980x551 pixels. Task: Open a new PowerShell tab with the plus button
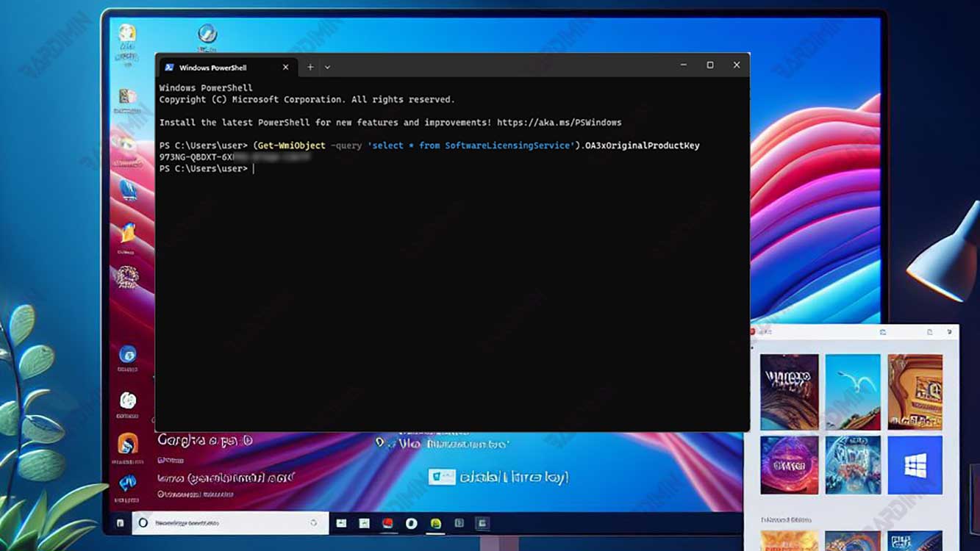pyautogui.click(x=310, y=67)
